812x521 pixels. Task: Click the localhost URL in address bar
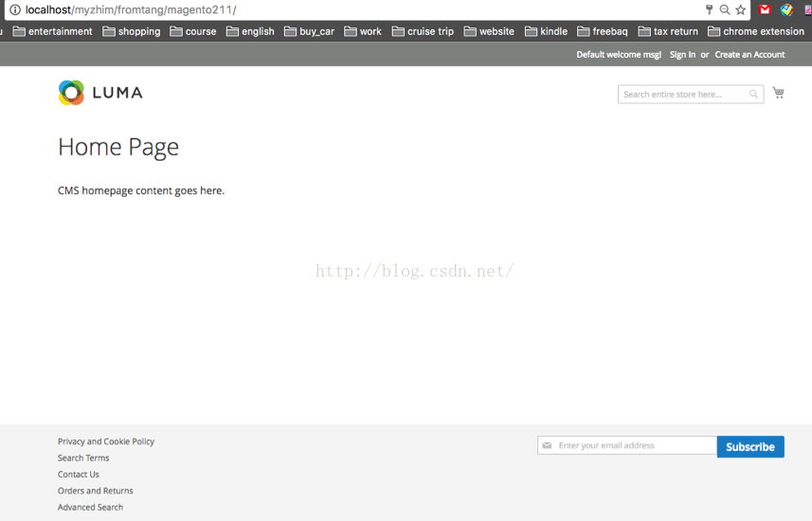coord(131,9)
